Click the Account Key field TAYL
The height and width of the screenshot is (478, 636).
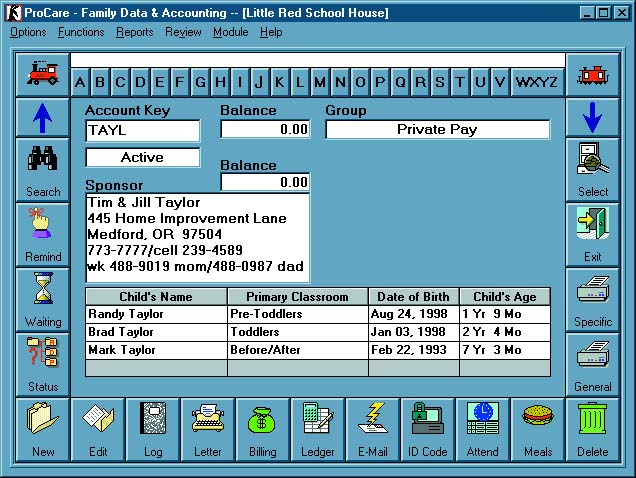click(x=142, y=130)
